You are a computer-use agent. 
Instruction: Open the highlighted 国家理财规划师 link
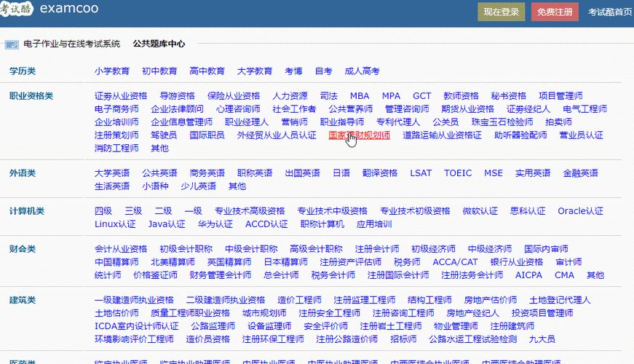[359, 135]
